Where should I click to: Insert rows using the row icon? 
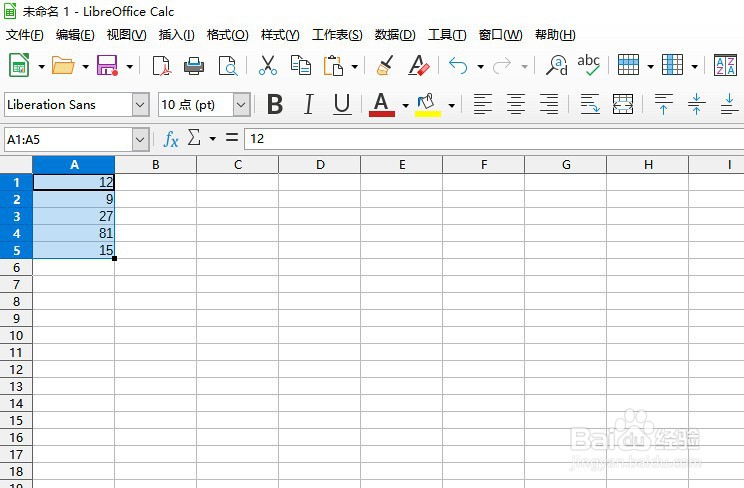[628, 65]
